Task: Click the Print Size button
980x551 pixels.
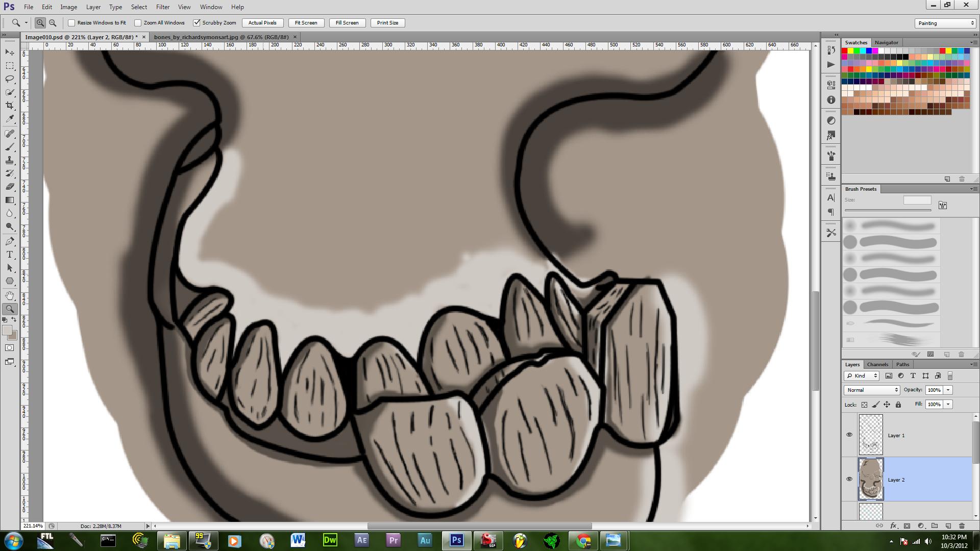Action: (x=387, y=23)
